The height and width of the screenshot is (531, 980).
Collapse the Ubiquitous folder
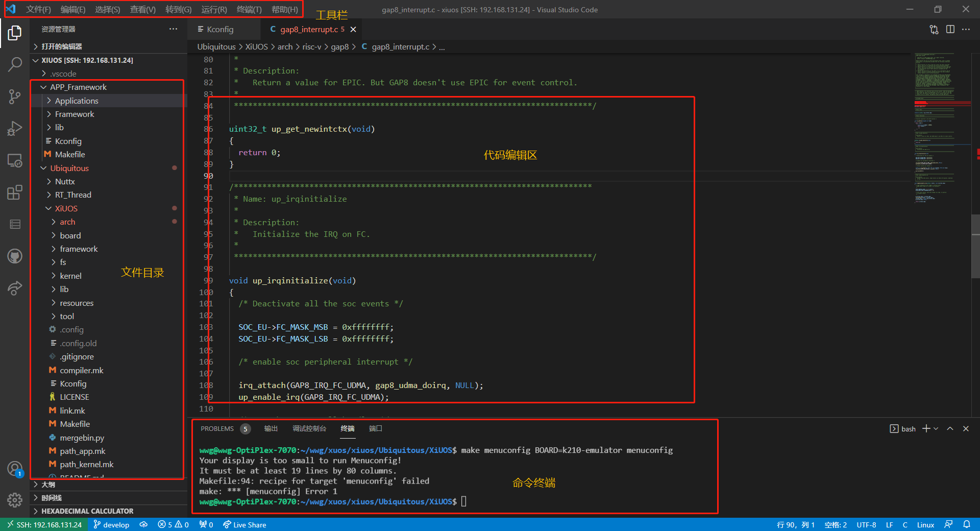coord(108,168)
